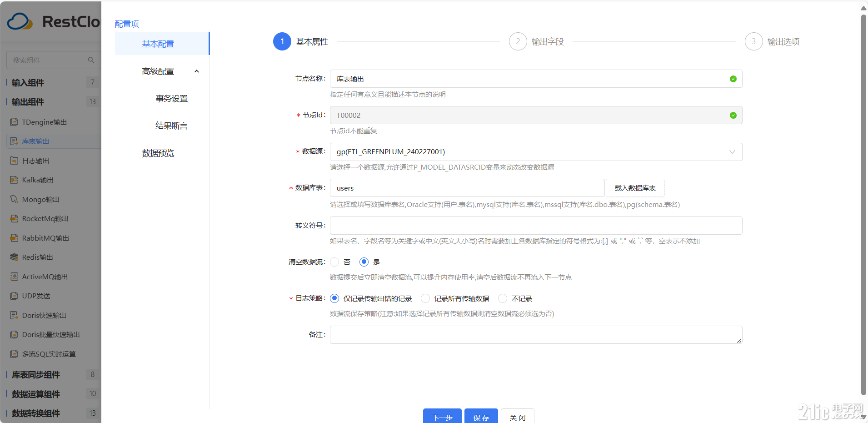
Task: Select 不记录 log strategy
Action: 503,298
